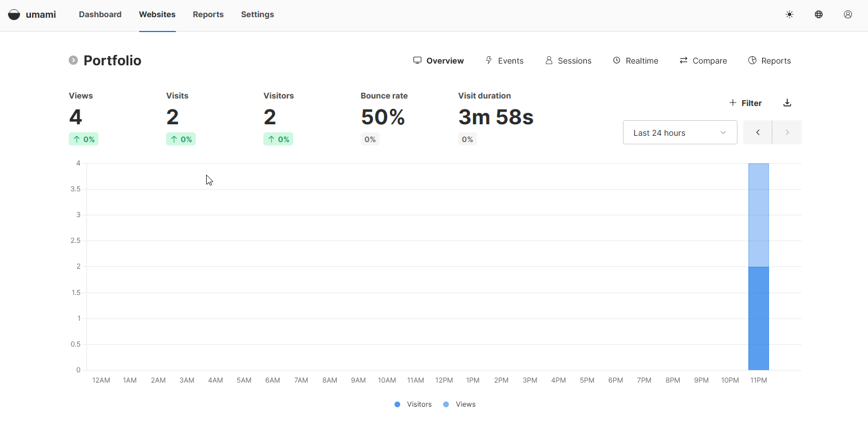Click the arrow icon beside Portfolio
868x421 pixels.
[73, 60]
